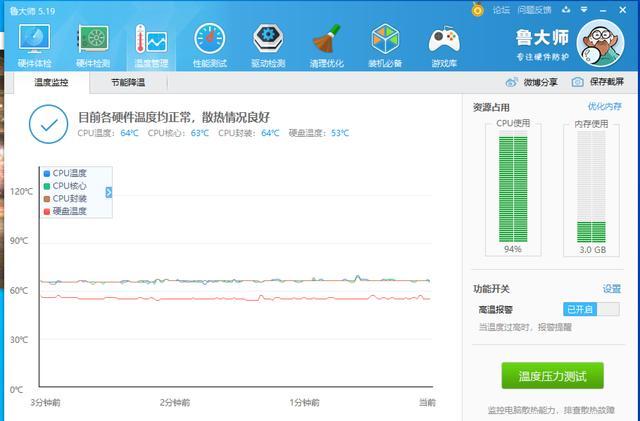Click the camera icon for 保存截屏
Screen dimensions: 640x421
(577, 82)
